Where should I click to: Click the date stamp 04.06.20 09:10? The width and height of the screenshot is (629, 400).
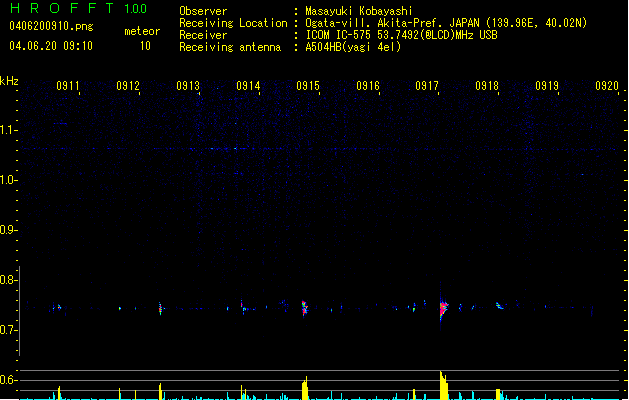51,46
